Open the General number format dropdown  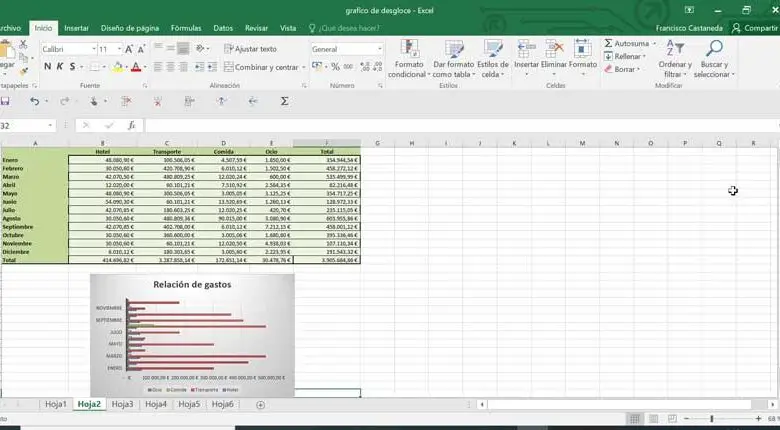click(x=380, y=49)
